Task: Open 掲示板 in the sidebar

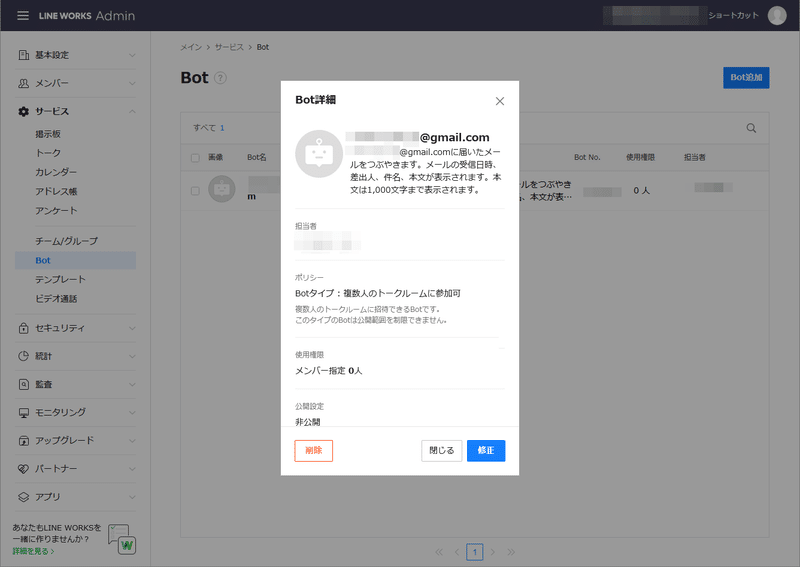Action: coord(48,134)
